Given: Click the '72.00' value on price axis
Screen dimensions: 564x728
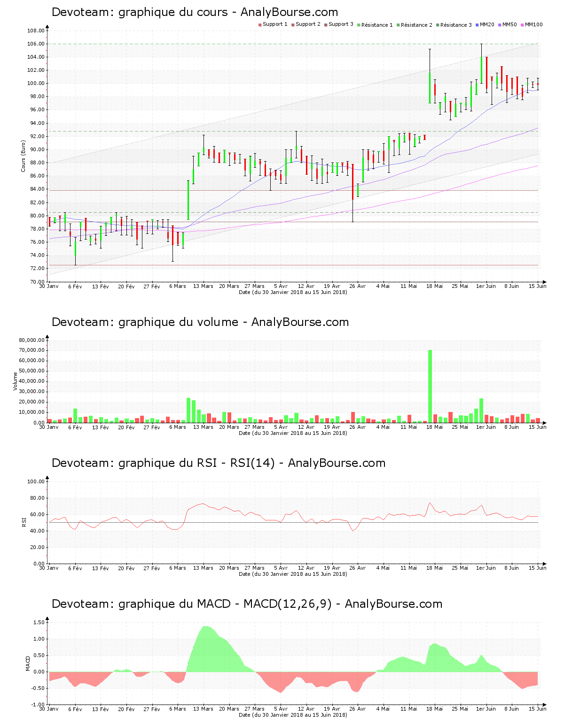Looking at the screenshot, I should [x=38, y=269].
